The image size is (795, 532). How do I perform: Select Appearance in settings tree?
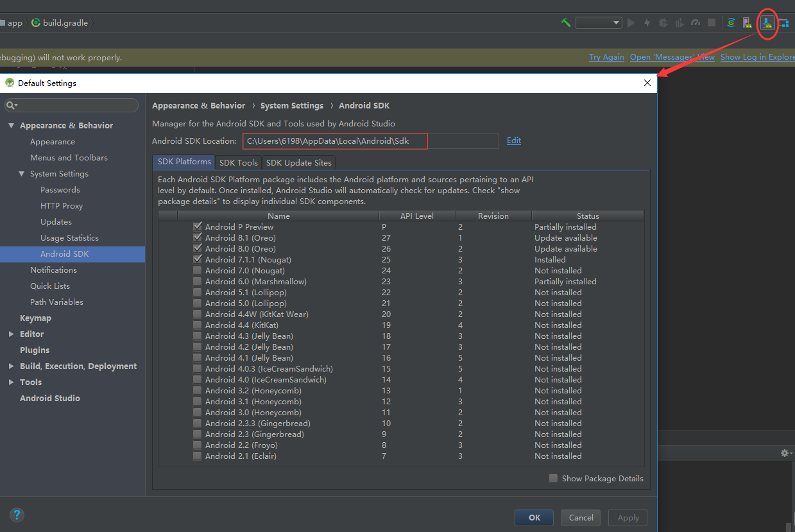click(x=53, y=142)
